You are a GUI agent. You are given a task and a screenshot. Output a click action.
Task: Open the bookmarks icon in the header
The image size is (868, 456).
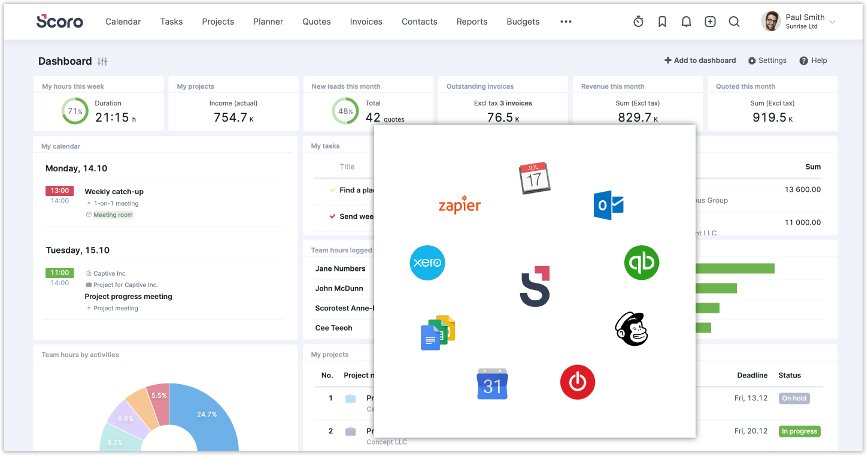pos(662,22)
